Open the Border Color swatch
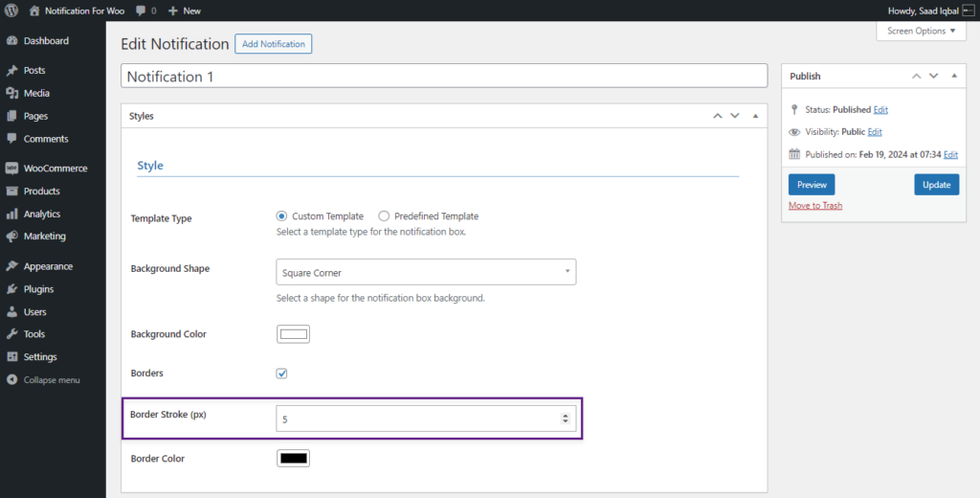Screen dimensions: 980x498 (x=293, y=458)
